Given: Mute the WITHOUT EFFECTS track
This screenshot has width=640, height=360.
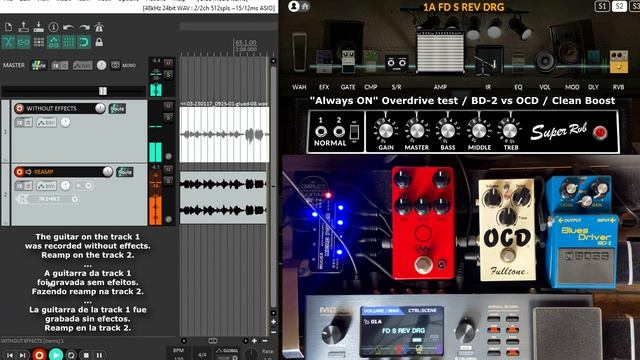Looking at the screenshot, I should click(168, 106).
